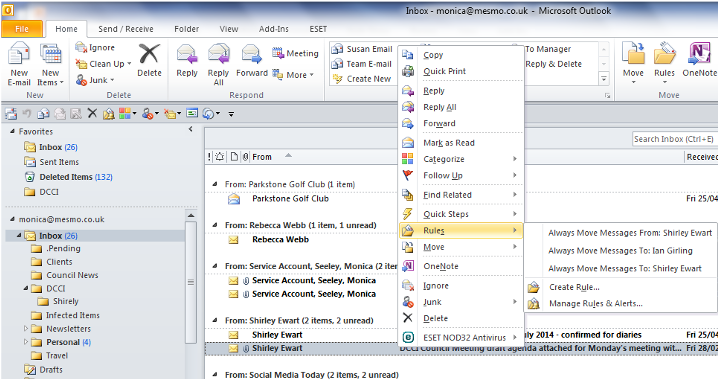Image resolution: width=718 pixels, height=379 pixels.
Task: Expand the Quick Steps gallery more arrow
Action: click(604, 79)
